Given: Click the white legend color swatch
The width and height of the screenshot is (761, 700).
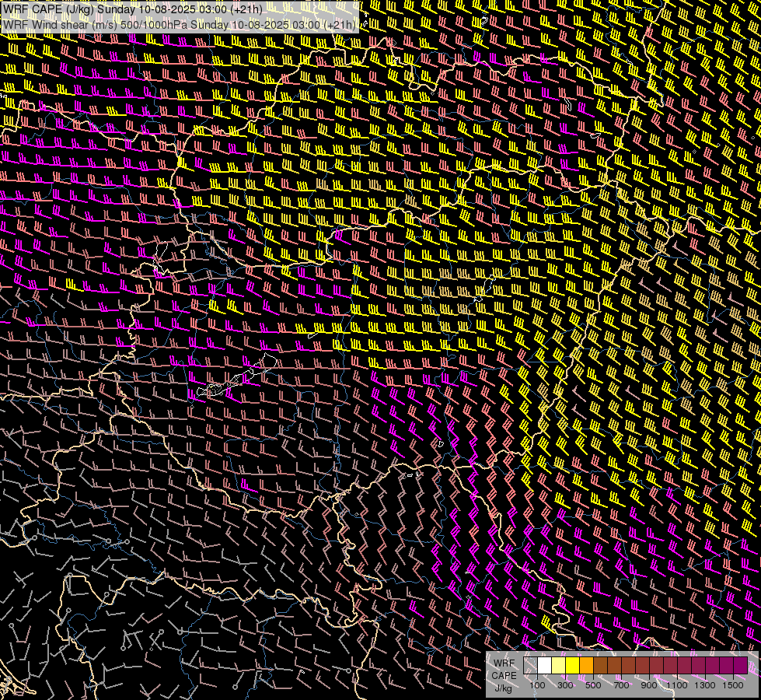Looking at the screenshot, I should [545, 666].
